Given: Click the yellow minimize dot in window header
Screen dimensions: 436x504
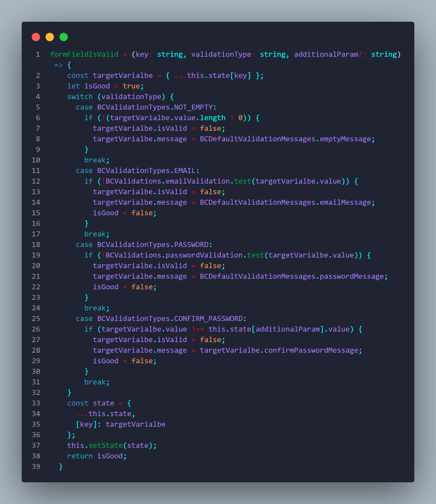Looking at the screenshot, I should click(x=50, y=37).
